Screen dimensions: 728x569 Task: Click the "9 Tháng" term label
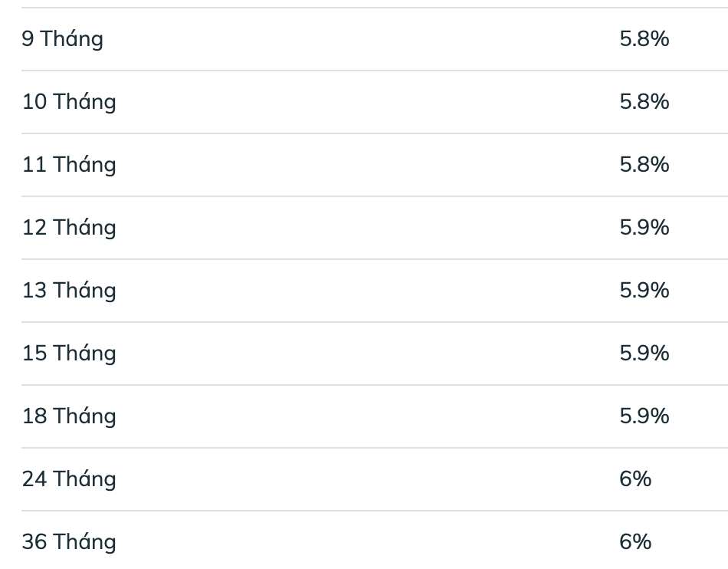click(62, 39)
